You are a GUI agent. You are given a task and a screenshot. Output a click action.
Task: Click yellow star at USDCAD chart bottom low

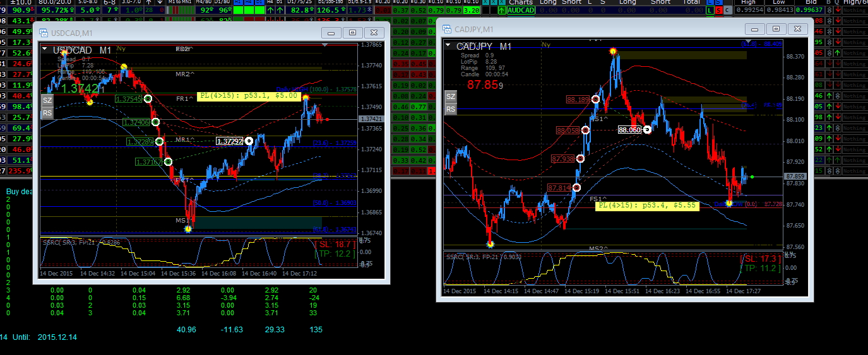(x=188, y=230)
